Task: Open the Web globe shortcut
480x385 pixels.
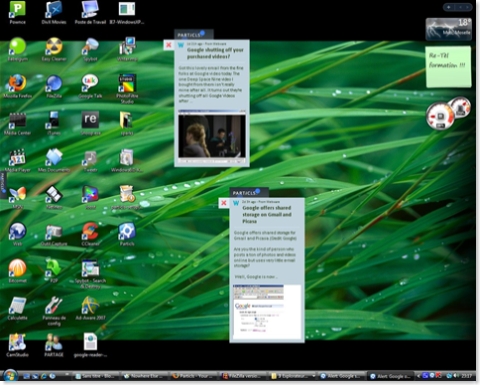Action: (x=17, y=234)
